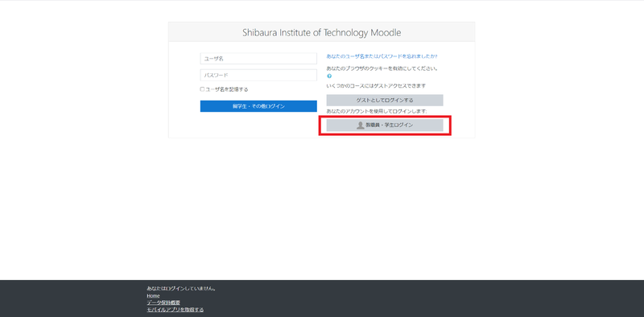Open the データ保持概要 footer link
644x317 pixels.
pos(163,303)
